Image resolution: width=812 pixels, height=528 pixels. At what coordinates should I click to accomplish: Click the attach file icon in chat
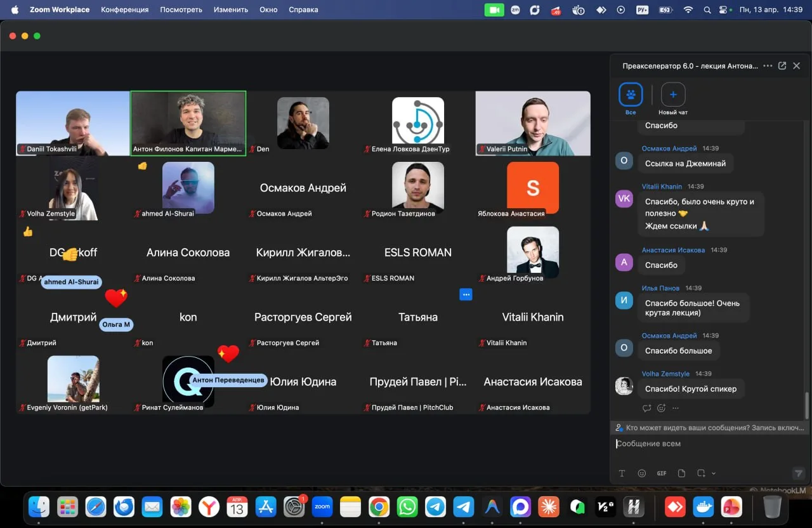681,473
